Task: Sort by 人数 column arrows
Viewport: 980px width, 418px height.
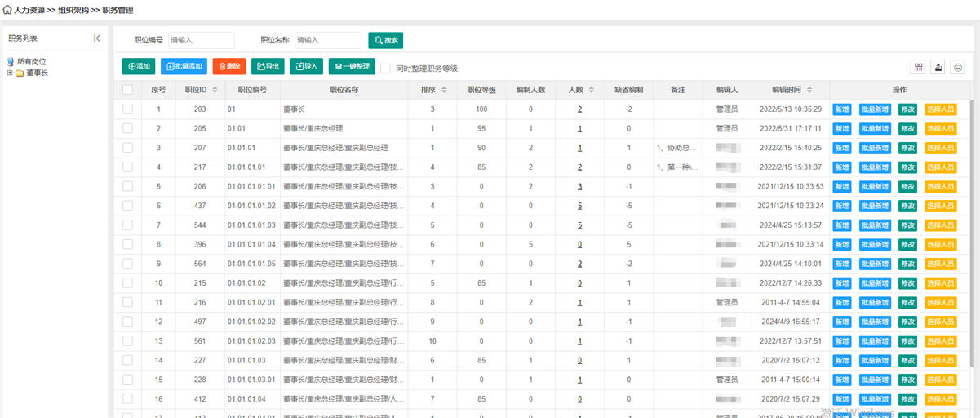Action: pyautogui.click(x=592, y=90)
